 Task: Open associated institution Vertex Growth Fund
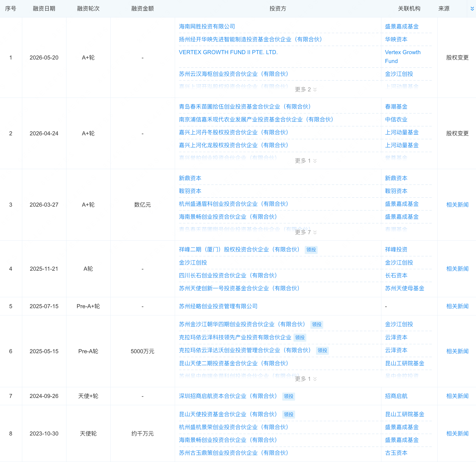(x=403, y=57)
